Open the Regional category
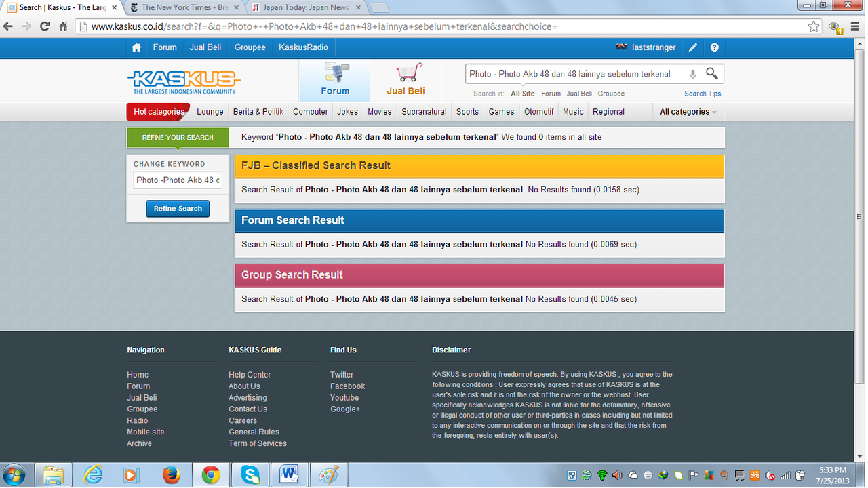This screenshot has width=868, height=488. [608, 112]
